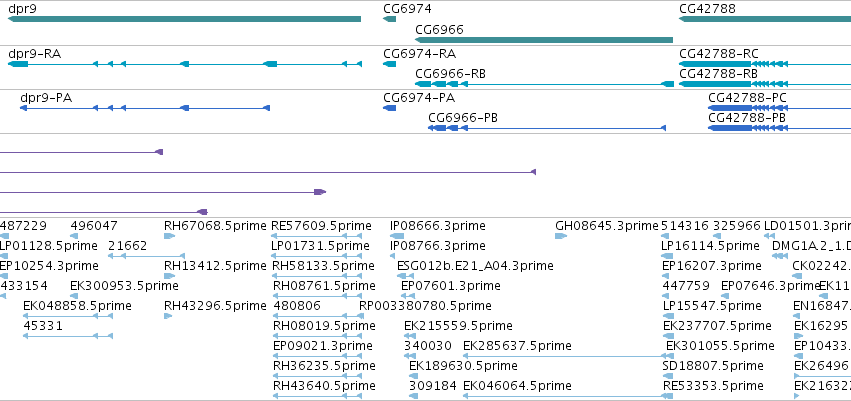
Task: Click the longest purple feature line
Action: pyautogui.click(x=268, y=172)
